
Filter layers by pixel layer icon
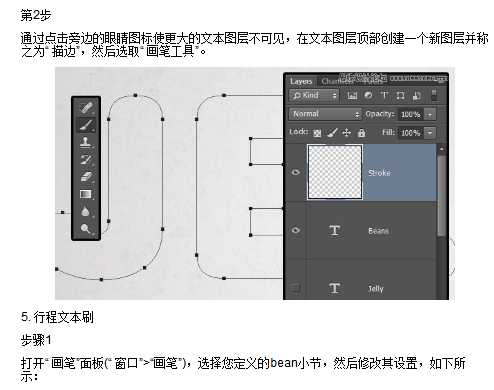(x=352, y=96)
